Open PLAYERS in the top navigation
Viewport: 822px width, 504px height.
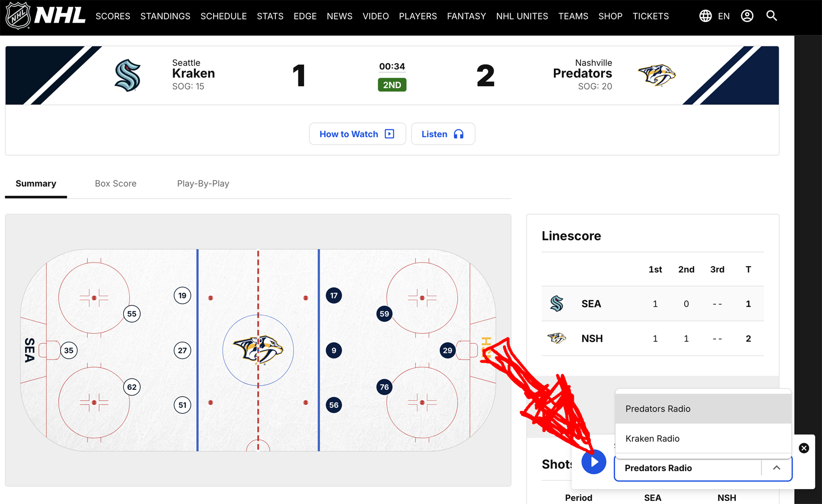[418, 16]
